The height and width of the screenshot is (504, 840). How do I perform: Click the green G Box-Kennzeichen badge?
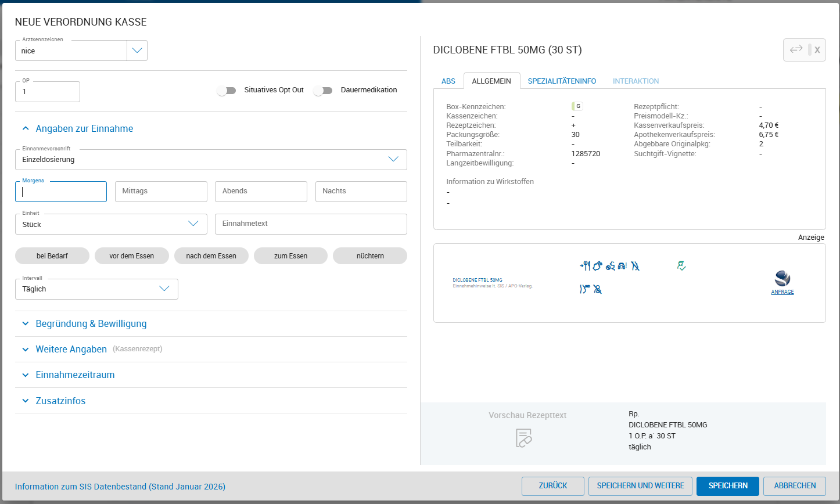coord(577,106)
